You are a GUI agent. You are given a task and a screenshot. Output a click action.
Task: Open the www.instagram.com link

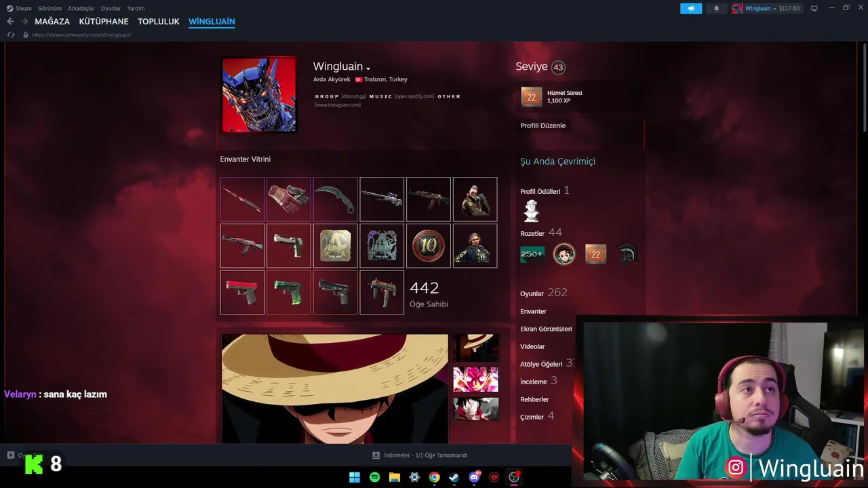[338, 105]
